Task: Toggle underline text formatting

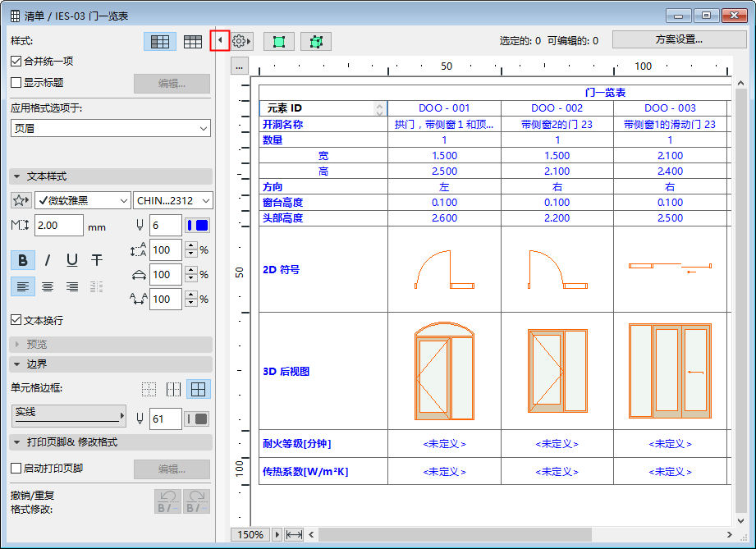Action: (x=72, y=260)
